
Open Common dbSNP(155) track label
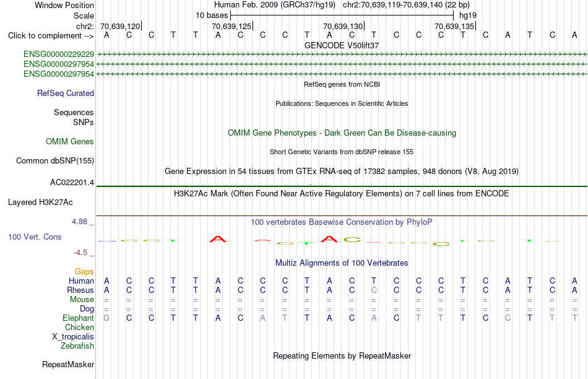(x=55, y=160)
